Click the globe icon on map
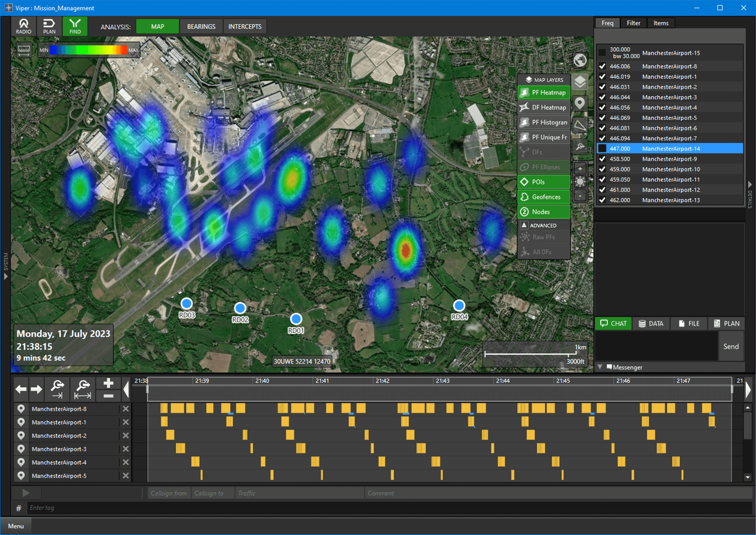756x535 pixels. [x=580, y=60]
